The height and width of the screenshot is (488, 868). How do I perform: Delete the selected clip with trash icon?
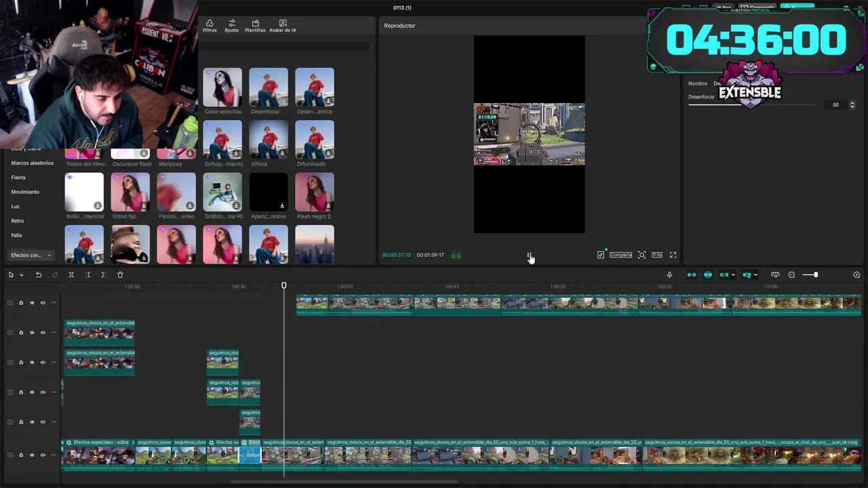pos(120,274)
